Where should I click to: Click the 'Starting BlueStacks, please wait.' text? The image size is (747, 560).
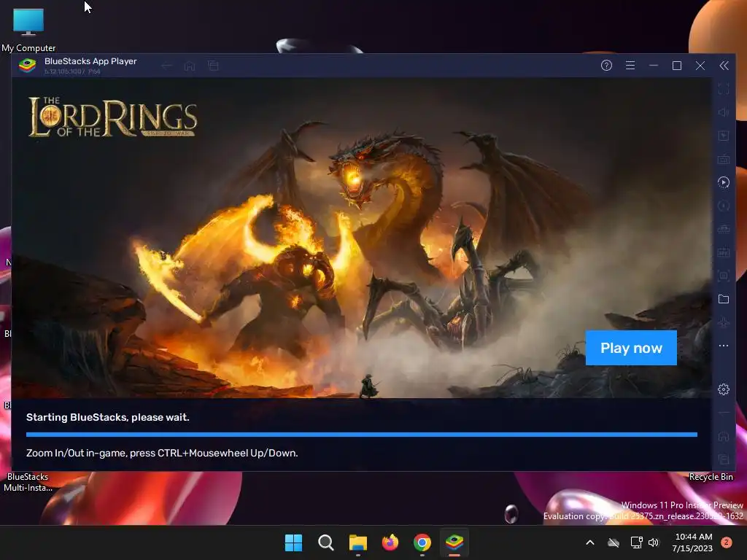pos(108,417)
